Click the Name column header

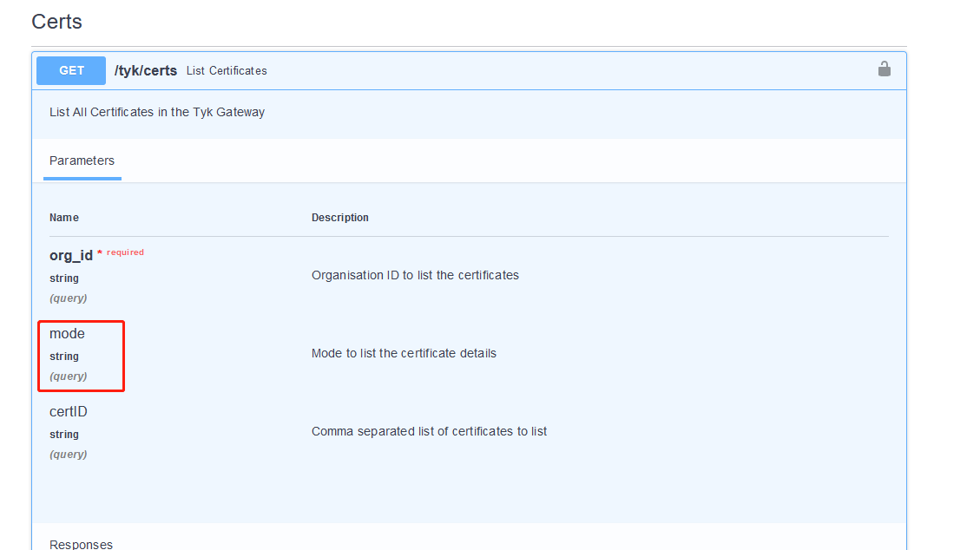(63, 217)
